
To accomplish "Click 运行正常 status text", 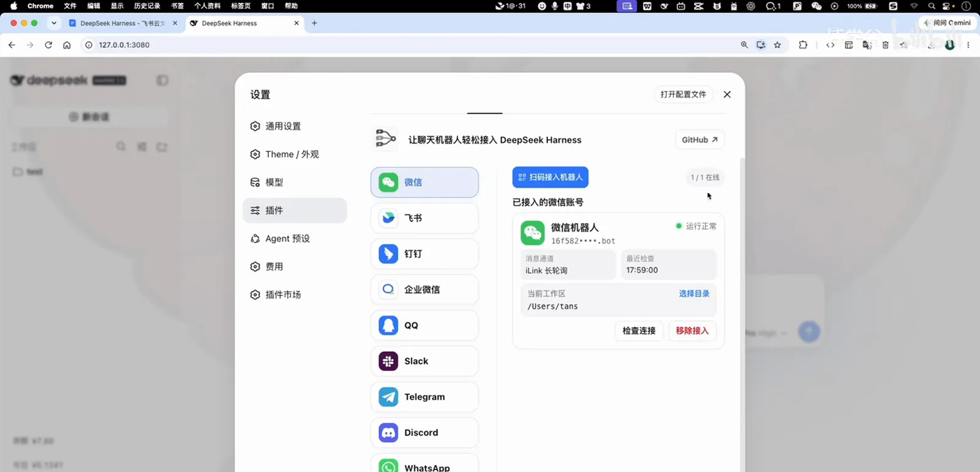I will (x=701, y=226).
